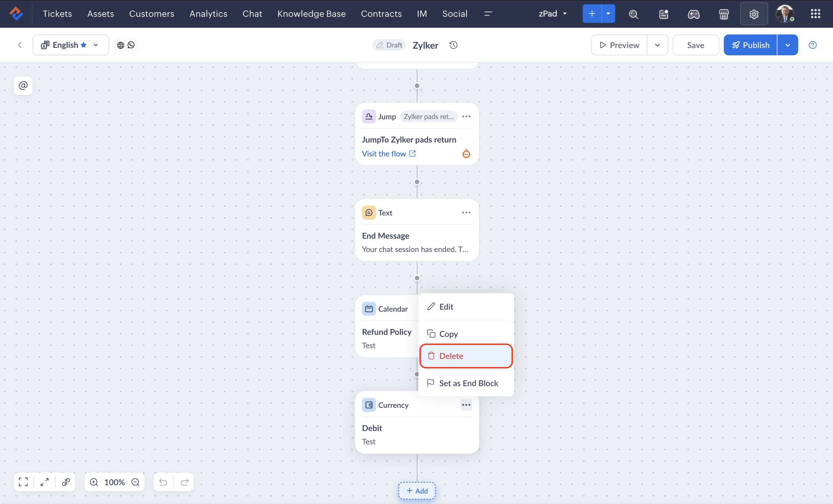Click the zoom in magnifier icon
Viewport: 833px width, 504px height.
[94, 482]
